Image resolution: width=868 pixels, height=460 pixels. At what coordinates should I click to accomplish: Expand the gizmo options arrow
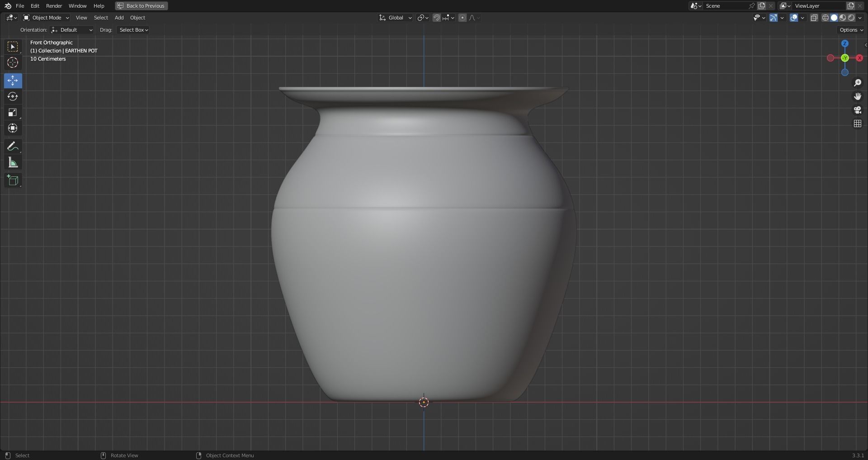(x=782, y=18)
